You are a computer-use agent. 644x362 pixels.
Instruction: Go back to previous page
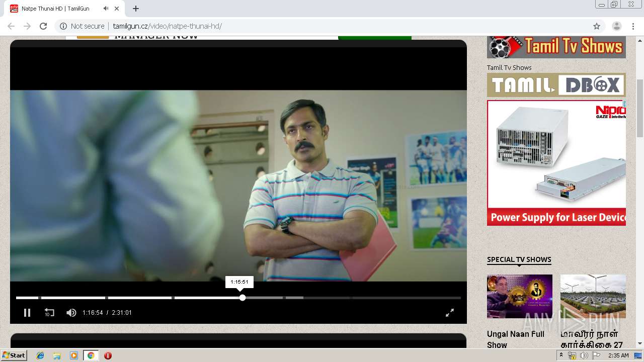click(x=11, y=26)
